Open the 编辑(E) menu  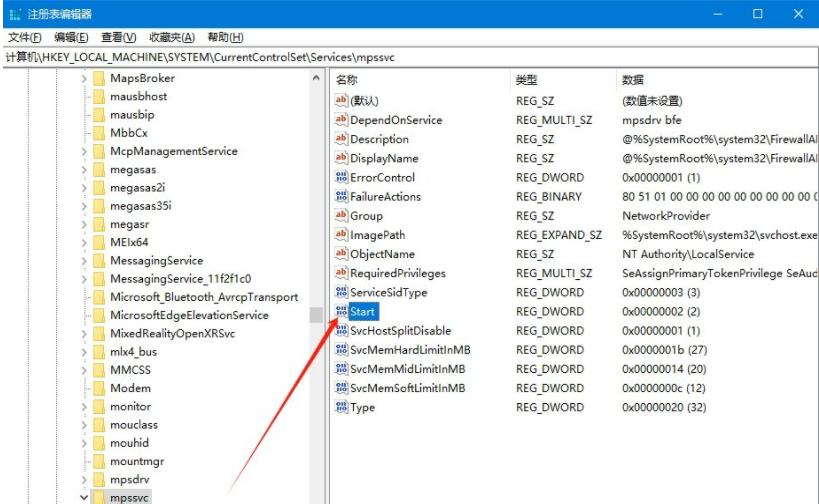71,37
